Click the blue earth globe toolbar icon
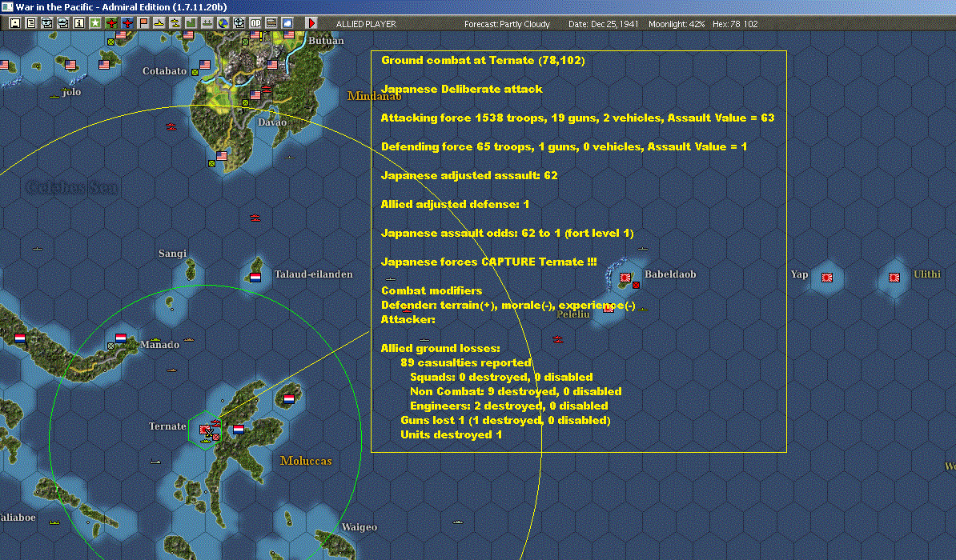Viewport: 956px width, 560px height. pyautogui.click(x=223, y=23)
